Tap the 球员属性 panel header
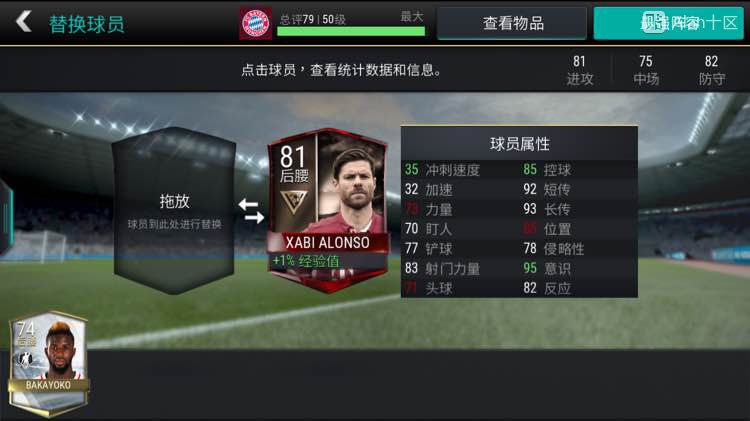Viewport: 750px width, 421px height. tap(519, 144)
